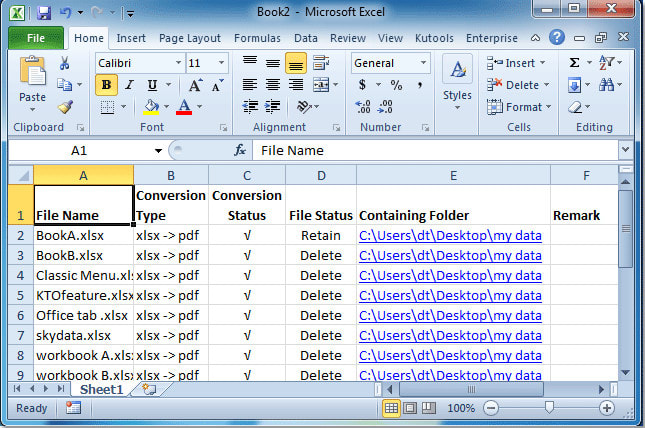
Task: Open the font size dropdown
Action: pos(221,63)
